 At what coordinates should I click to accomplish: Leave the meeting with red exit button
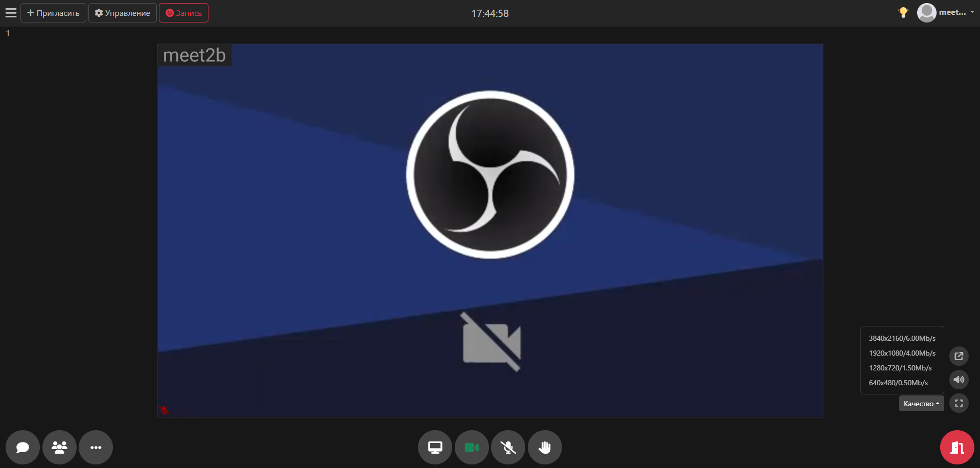pos(956,448)
